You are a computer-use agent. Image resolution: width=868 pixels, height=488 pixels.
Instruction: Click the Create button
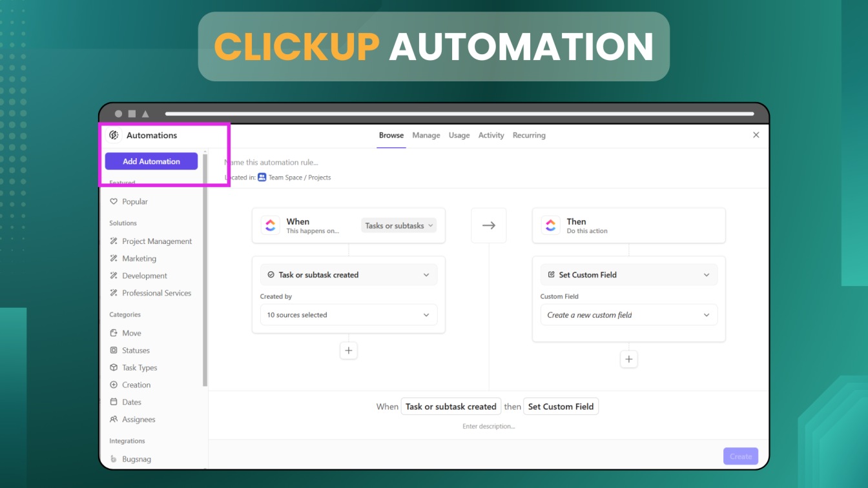point(741,456)
